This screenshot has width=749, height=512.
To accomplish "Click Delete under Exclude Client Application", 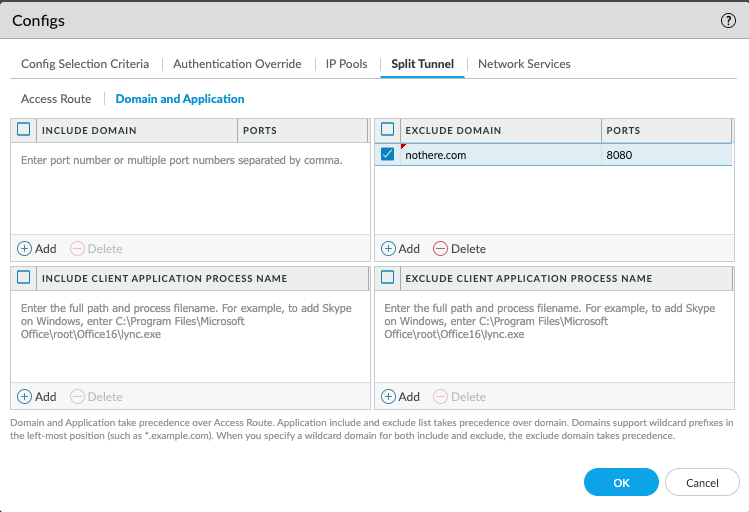I will click(460, 397).
